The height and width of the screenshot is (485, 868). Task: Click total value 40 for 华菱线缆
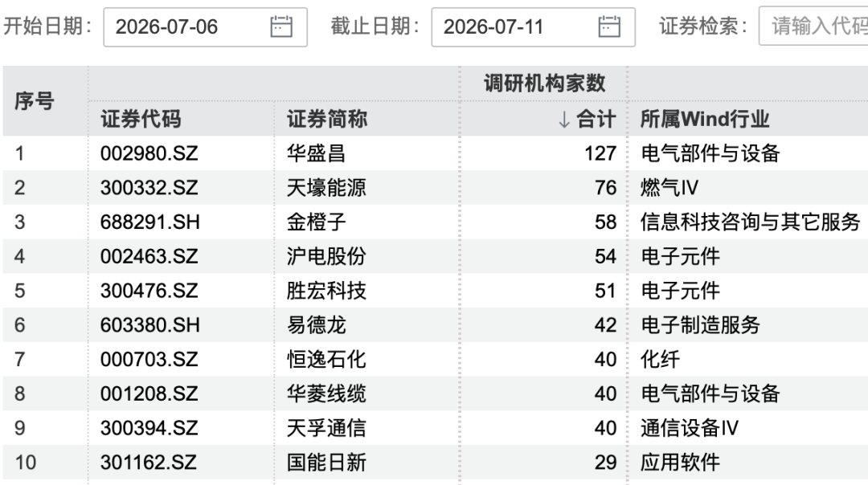tap(606, 393)
